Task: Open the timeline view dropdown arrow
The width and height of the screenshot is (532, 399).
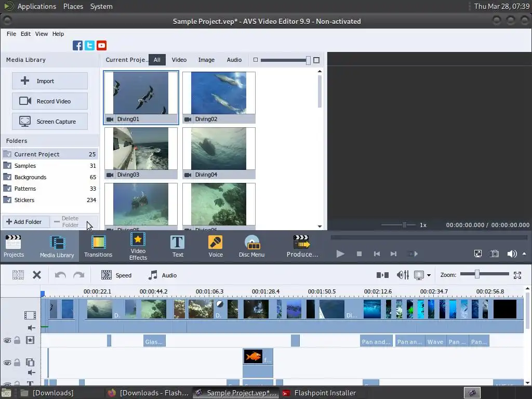Action: point(429,275)
